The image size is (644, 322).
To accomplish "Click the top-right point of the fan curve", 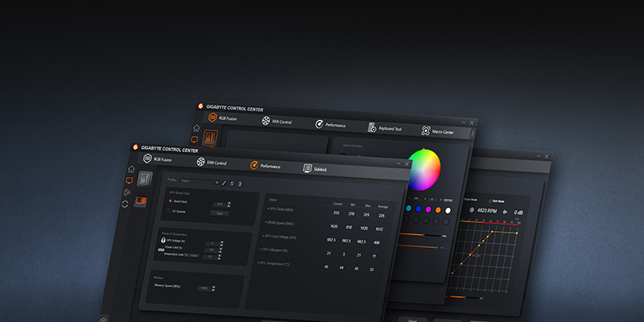I will (x=517, y=233).
